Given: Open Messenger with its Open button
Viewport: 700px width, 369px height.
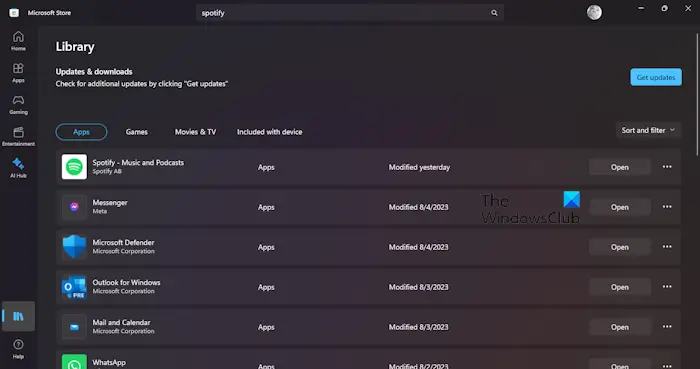Looking at the screenshot, I should coord(620,207).
